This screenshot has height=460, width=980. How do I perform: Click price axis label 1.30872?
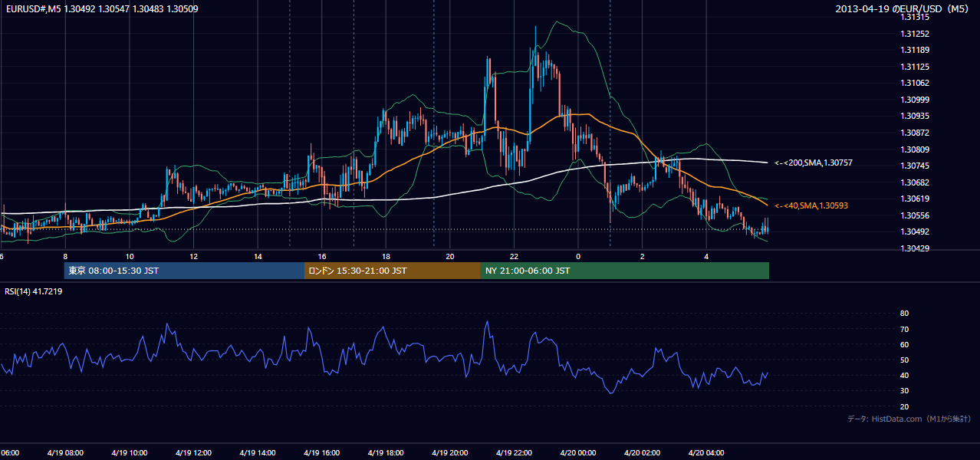coord(915,133)
